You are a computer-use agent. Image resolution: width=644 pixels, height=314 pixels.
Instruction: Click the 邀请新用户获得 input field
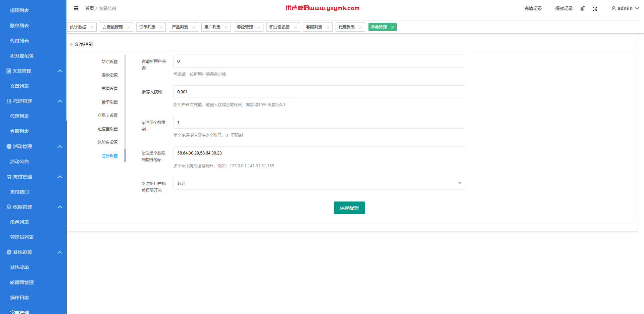point(319,61)
